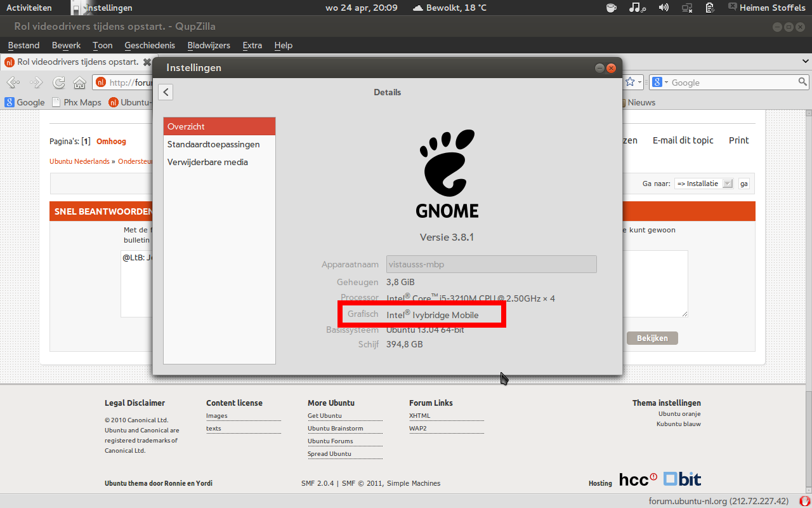The height and width of the screenshot is (508, 812).
Task: Open the Instellingen application menu in top bar
Action: (x=102, y=8)
